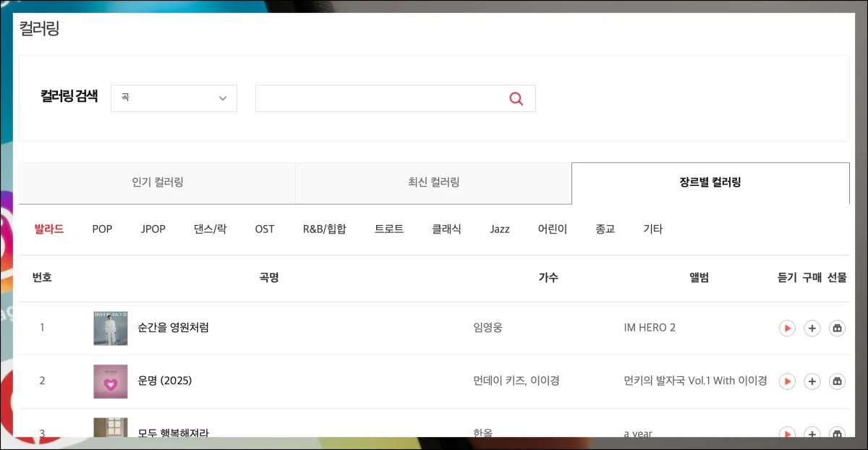Choose the 댄스/락 genre
This screenshot has height=450, width=868.
point(210,229)
